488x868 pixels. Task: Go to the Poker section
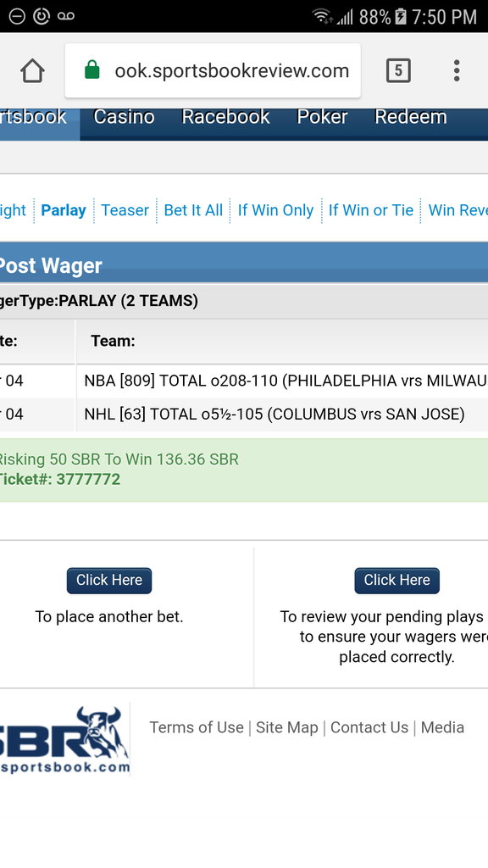point(322,117)
